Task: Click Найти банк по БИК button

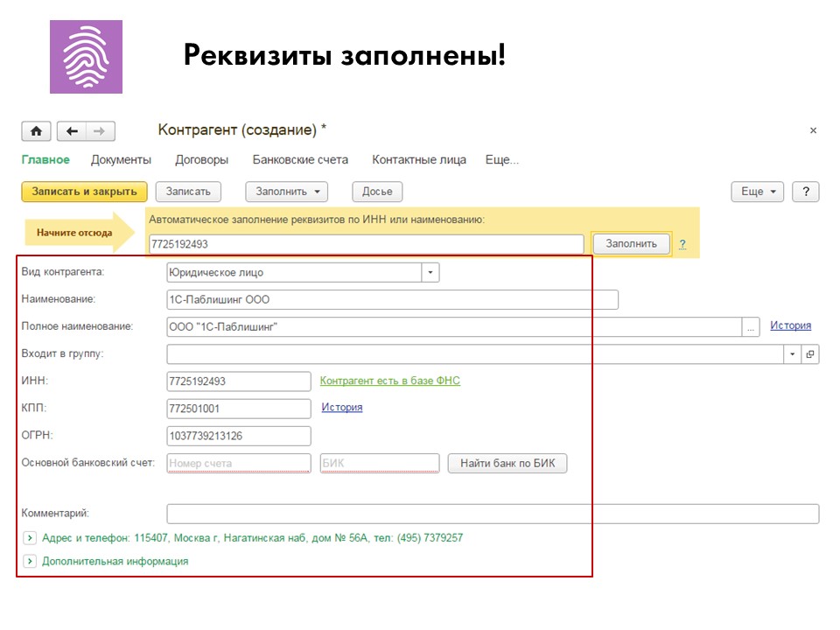Action: click(x=507, y=464)
